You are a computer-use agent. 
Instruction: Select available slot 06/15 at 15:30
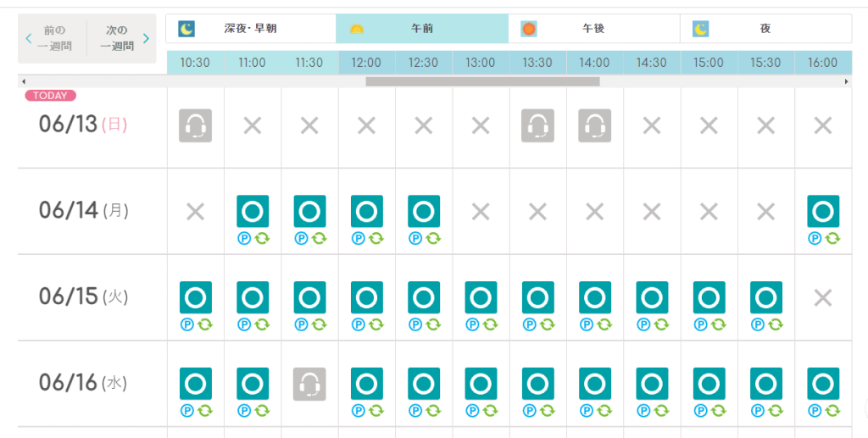point(765,297)
